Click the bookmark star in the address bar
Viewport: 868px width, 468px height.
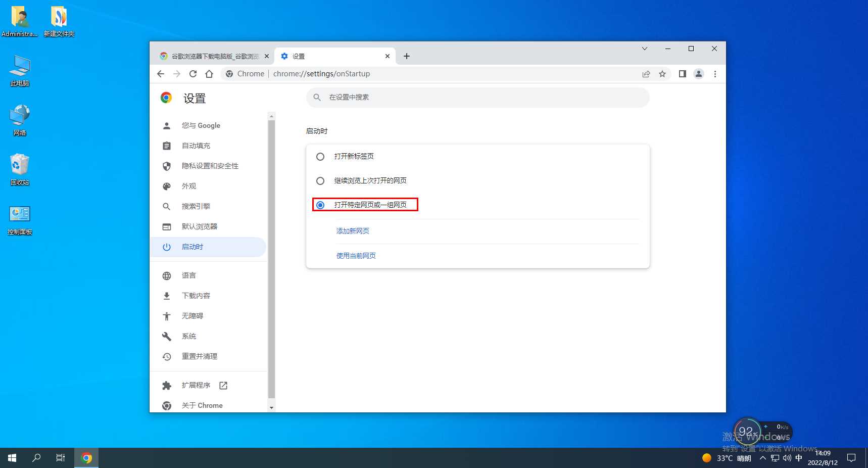point(662,74)
